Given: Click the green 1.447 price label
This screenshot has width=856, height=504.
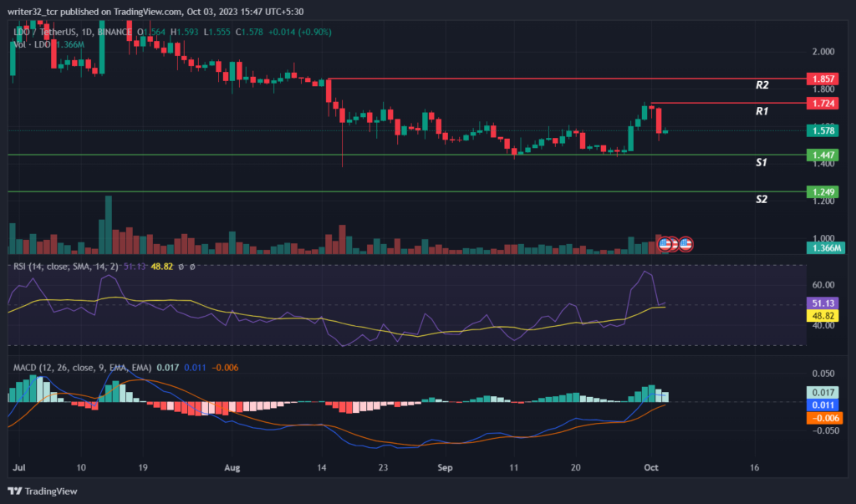Looking at the screenshot, I should (823, 155).
